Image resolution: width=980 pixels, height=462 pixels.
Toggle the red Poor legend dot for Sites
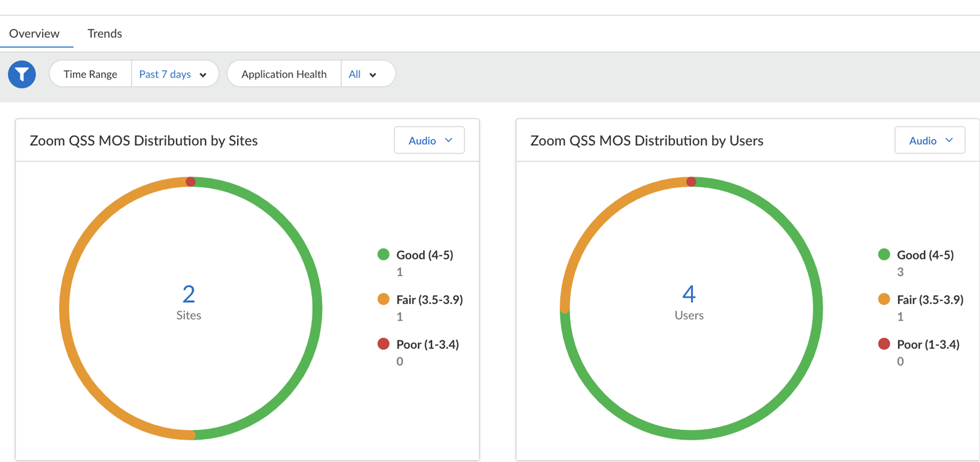[383, 344]
